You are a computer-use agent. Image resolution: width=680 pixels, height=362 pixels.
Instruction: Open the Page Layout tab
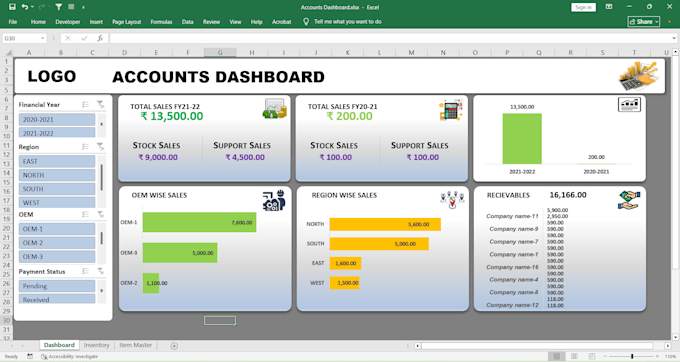coord(127,22)
